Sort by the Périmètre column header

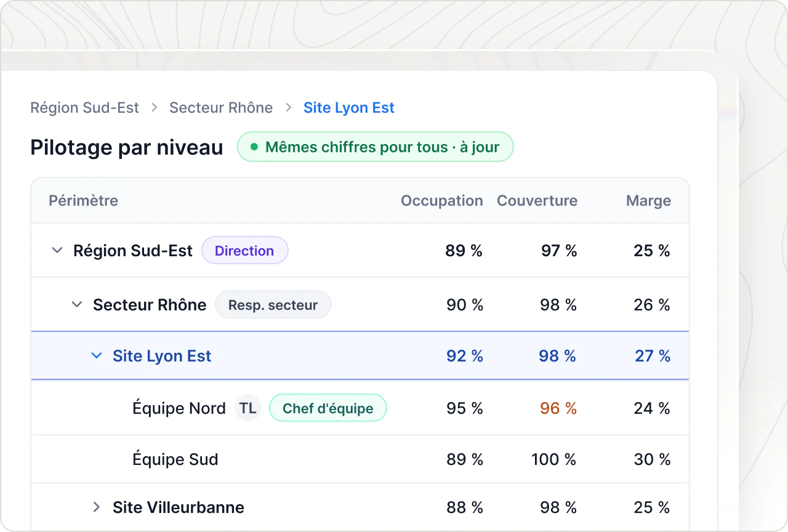[84, 201]
